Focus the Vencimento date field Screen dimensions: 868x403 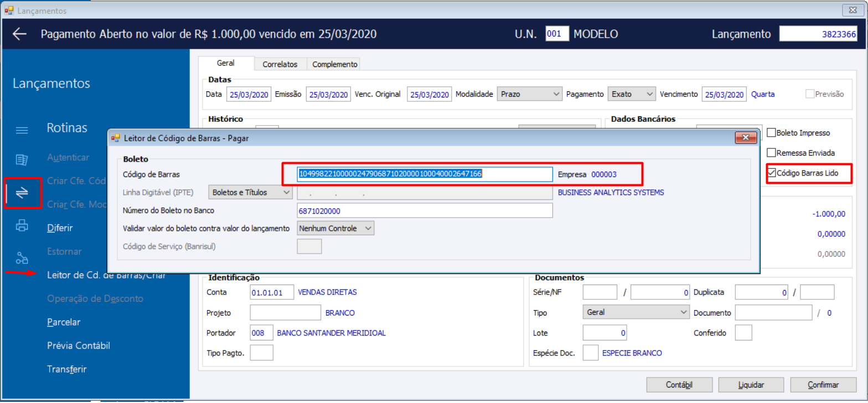pos(725,94)
